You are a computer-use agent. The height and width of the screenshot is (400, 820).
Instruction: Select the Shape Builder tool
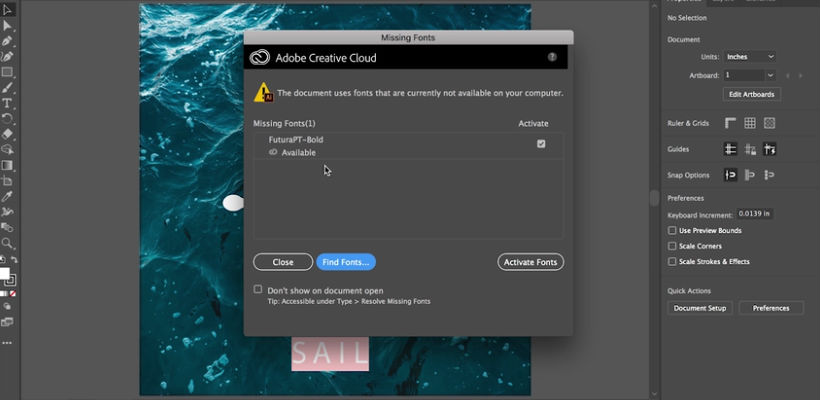pyautogui.click(x=7, y=150)
